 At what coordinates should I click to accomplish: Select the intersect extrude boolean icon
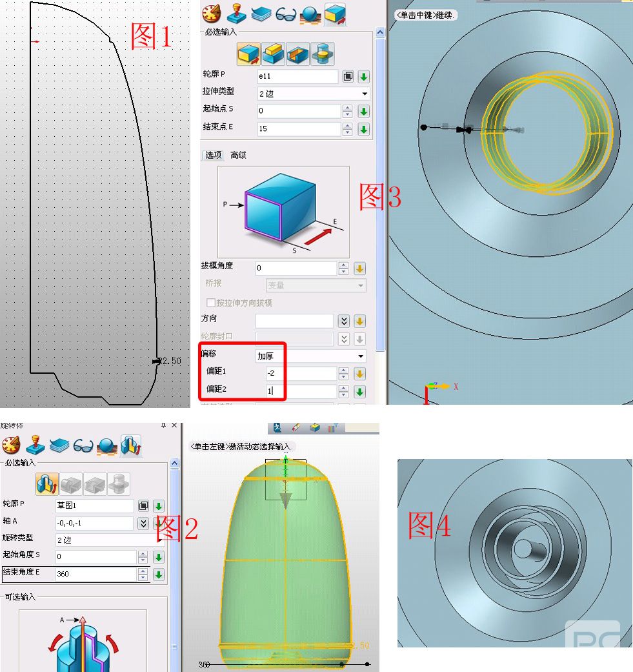click(x=321, y=55)
